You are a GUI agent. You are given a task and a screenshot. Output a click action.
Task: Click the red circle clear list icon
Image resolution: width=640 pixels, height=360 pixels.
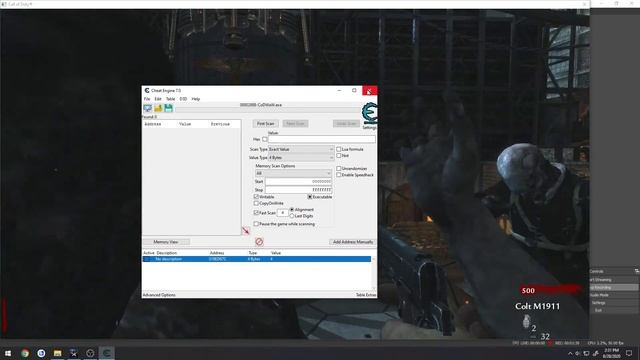(259, 242)
